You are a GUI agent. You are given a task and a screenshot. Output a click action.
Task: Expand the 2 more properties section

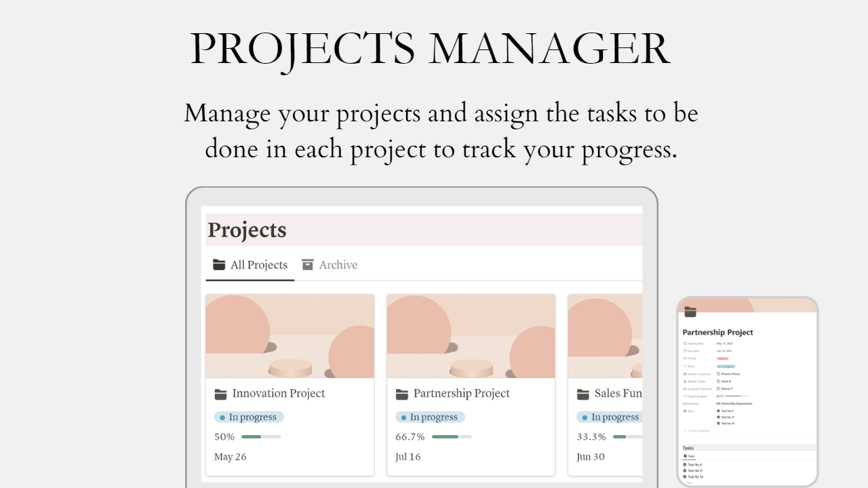click(696, 430)
